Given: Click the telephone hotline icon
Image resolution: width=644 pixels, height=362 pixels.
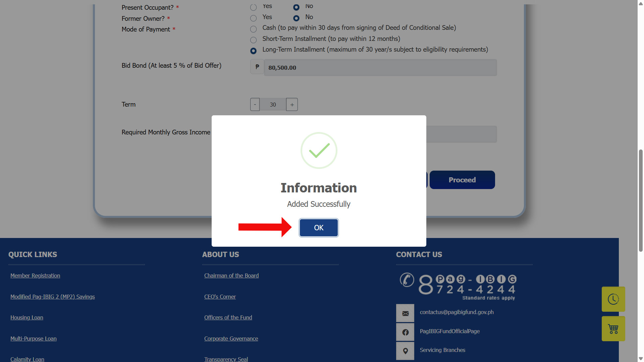Looking at the screenshot, I should tap(407, 280).
